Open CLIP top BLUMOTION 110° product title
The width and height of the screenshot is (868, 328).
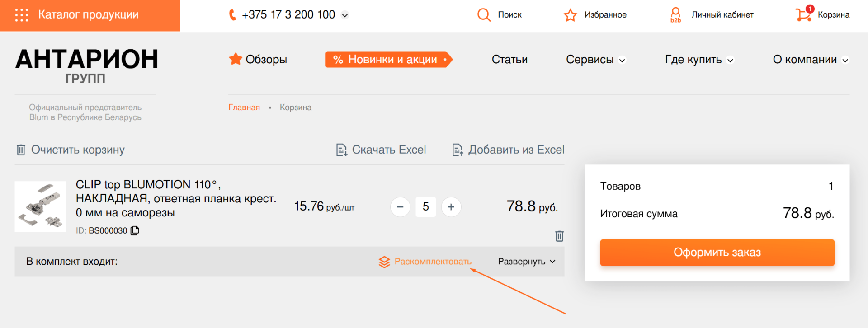click(176, 198)
